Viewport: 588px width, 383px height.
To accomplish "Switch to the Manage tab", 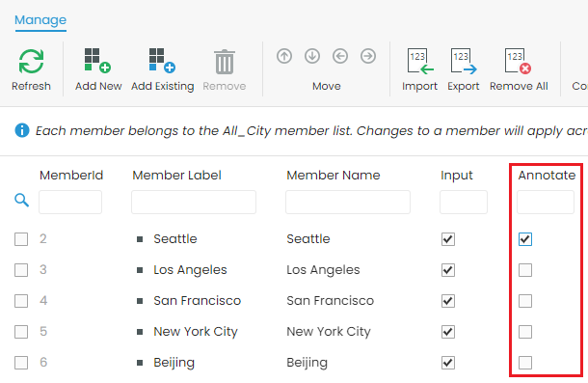I will [x=40, y=20].
